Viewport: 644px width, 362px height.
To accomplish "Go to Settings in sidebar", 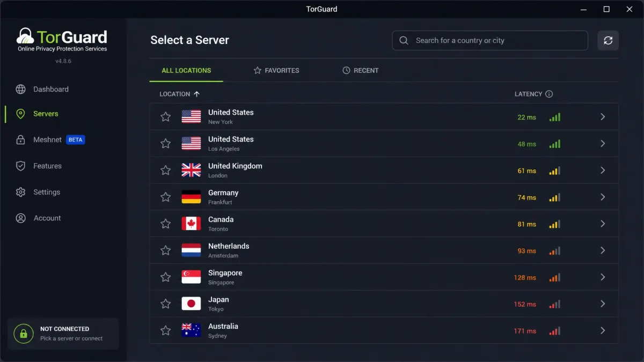I will [38, 192].
